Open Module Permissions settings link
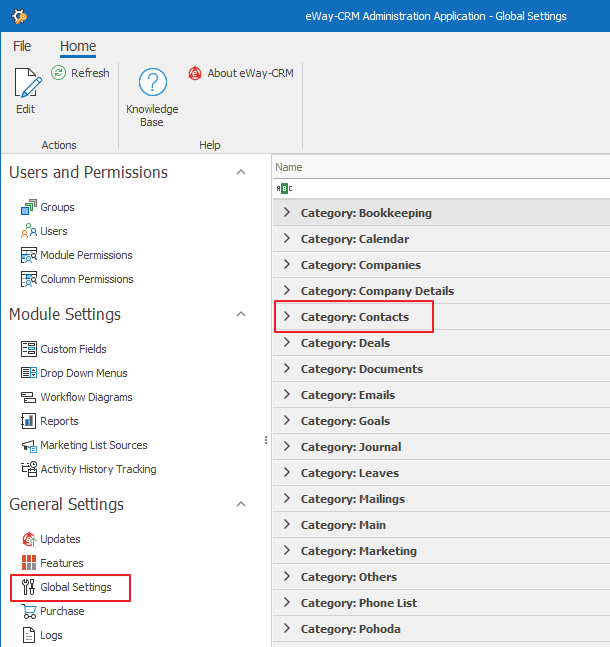610x647 pixels. (86, 255)
